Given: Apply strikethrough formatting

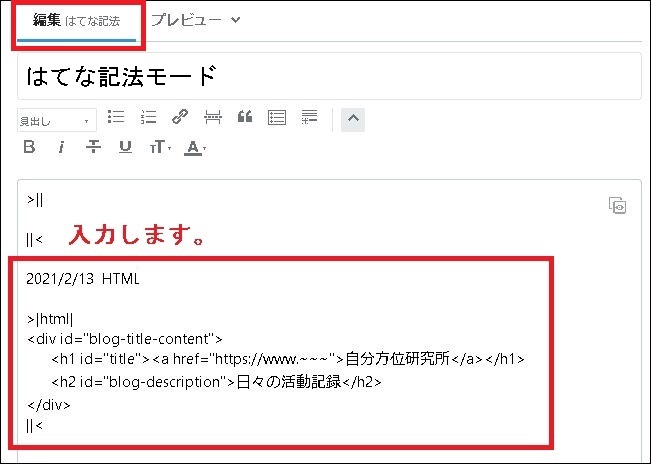Looking at the screenshot, I should pyautogui.click(x=93, y=147).
